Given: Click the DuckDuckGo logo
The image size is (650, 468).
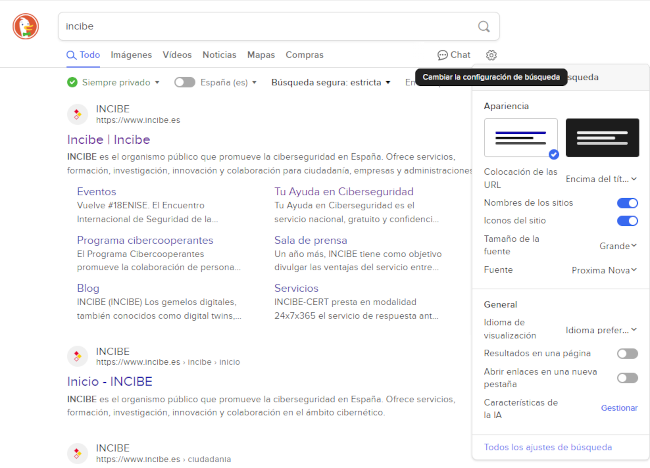Looking at the screenshot, I should pos(27,27).
